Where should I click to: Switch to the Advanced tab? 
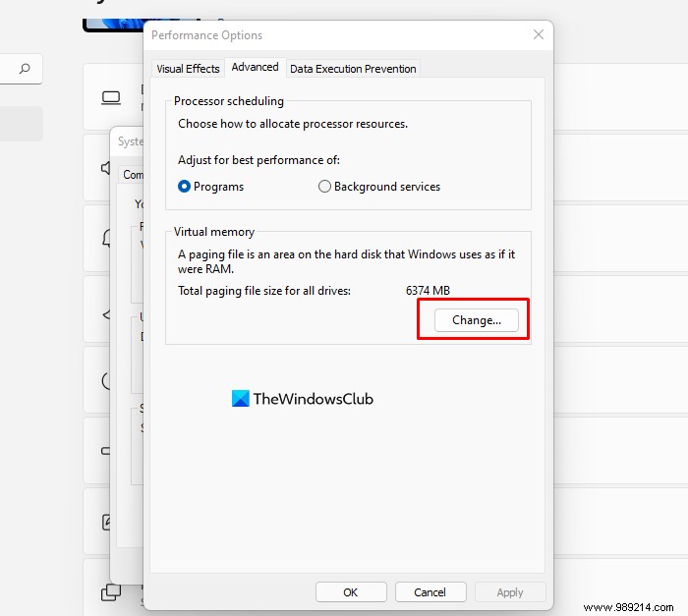[x=255, y=67]
